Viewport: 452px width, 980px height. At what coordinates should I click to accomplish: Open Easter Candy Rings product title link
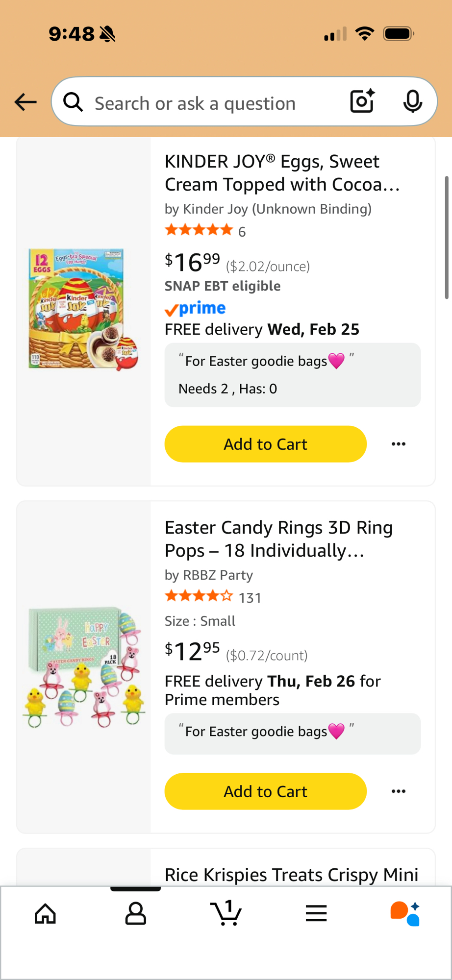tap(278, 539)
